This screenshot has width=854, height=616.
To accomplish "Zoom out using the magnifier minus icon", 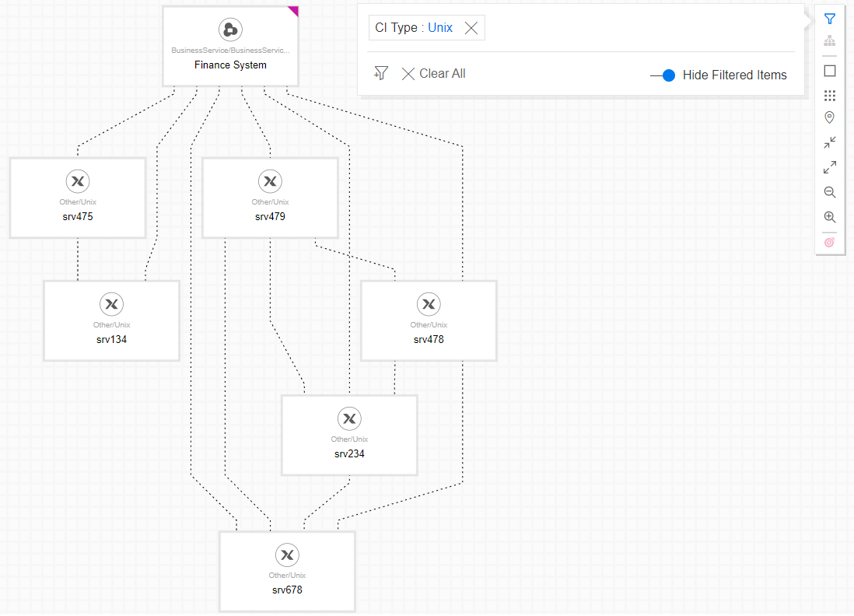I will [829, 191].
